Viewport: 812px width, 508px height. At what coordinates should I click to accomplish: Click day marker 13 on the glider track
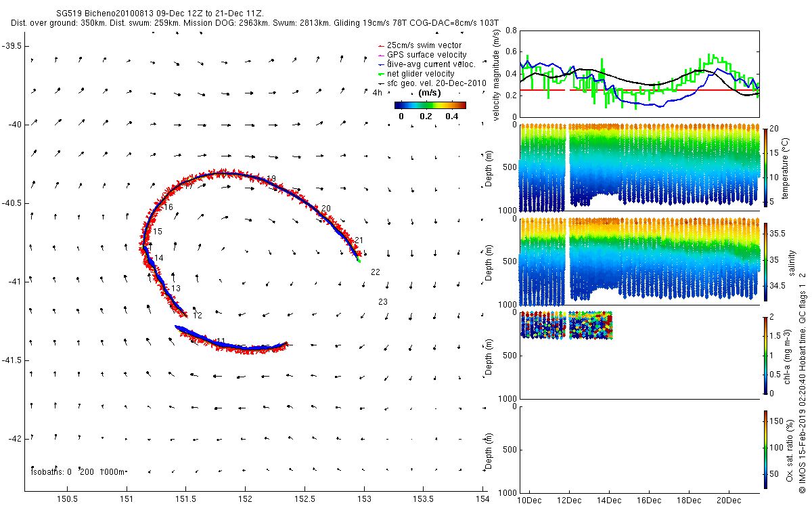[176, 289]
